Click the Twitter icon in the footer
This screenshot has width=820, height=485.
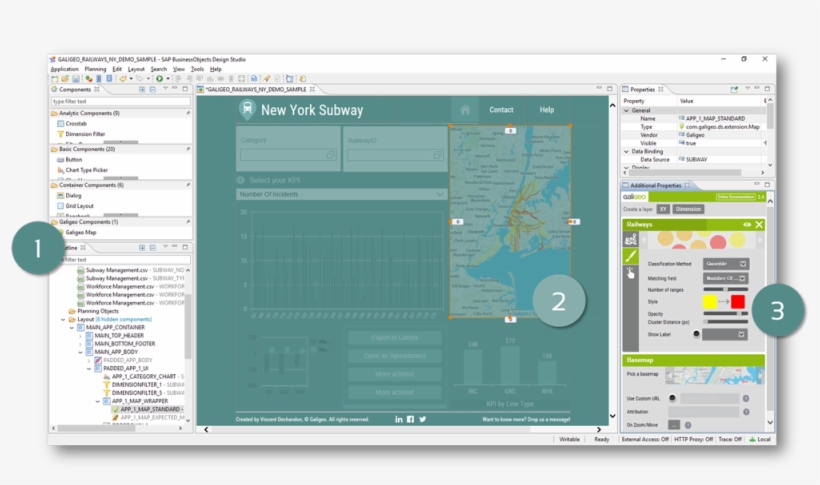click(x=423, y=419)
